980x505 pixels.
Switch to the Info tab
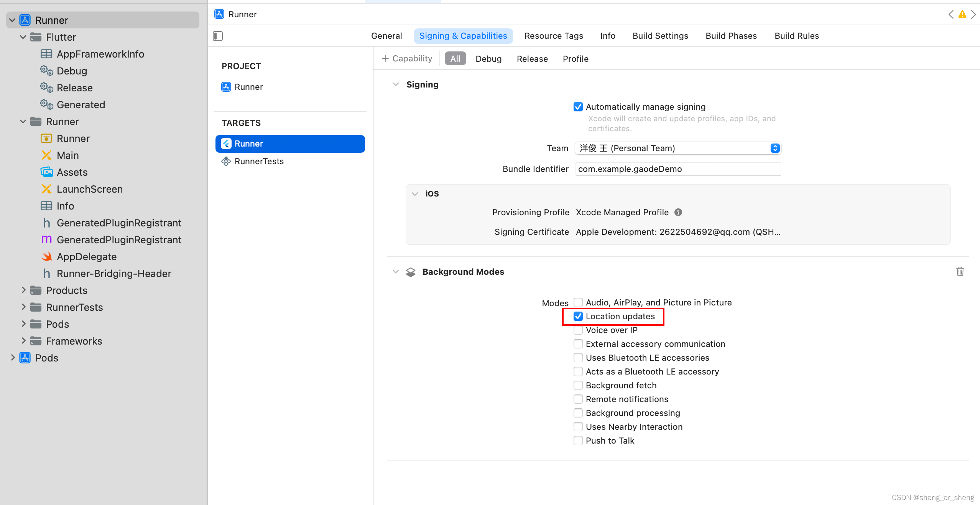coord(608,36)
